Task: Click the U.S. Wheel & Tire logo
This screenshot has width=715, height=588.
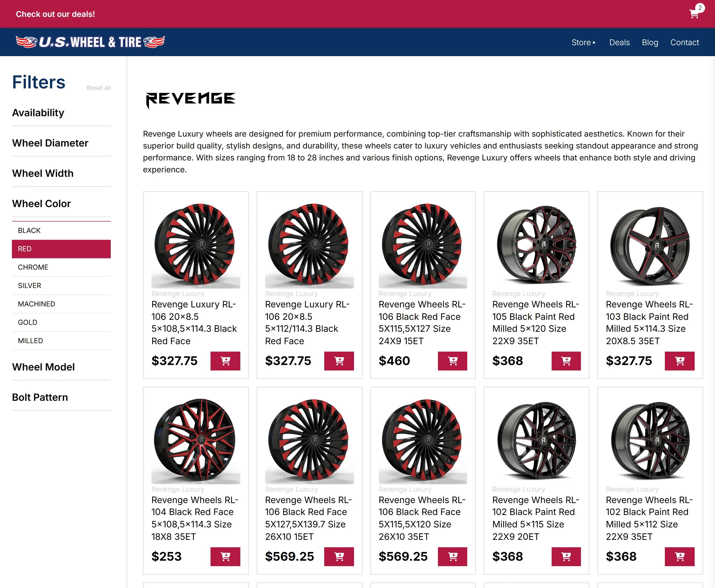Action: coord(90,42)
